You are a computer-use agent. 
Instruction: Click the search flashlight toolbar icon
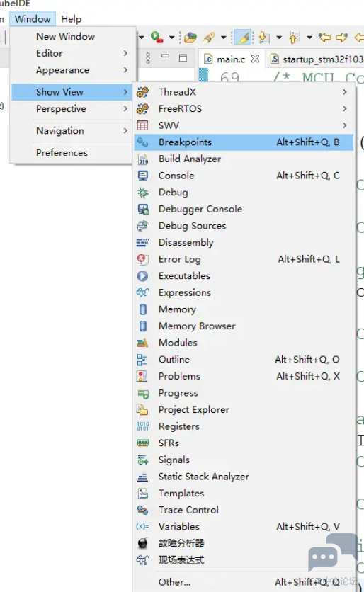(209, 37)
